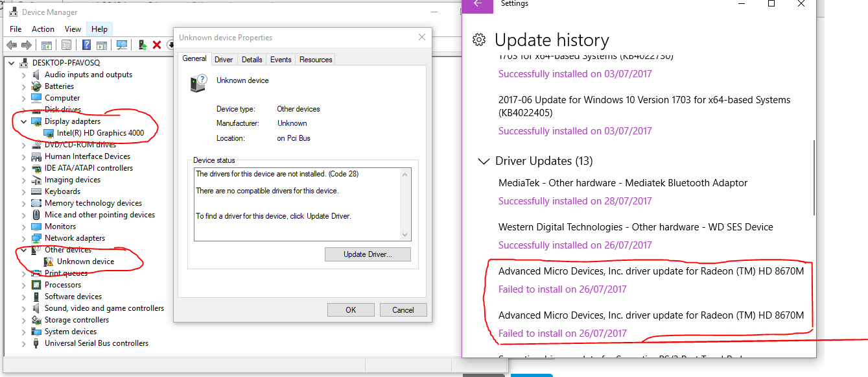Select Memory technology devices tree item

(93, 203)
